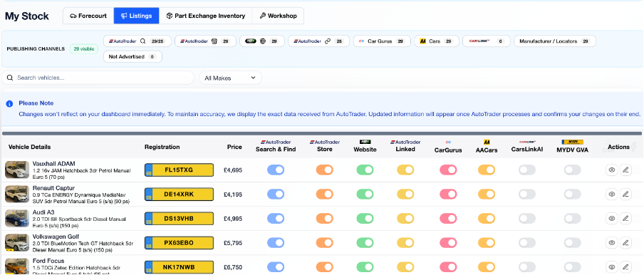The width and height of the screenshot is (644, 275).
Task: Click the Please Note info icon
Action: tap(9, 104)
